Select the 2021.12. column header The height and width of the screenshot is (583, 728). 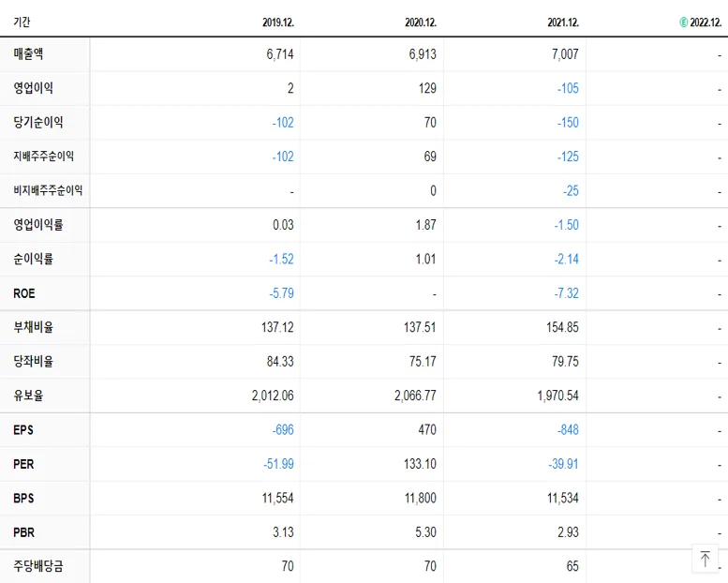pos(563,22)
